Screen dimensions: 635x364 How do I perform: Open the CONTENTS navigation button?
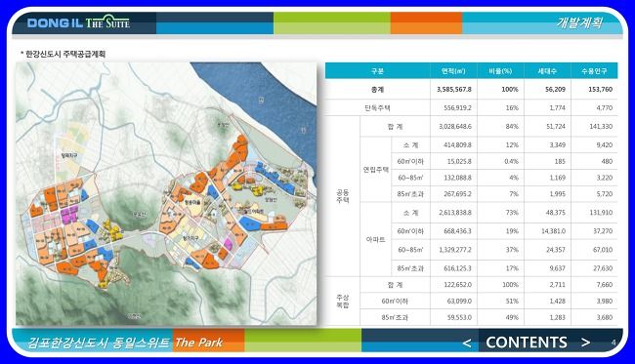526,343
